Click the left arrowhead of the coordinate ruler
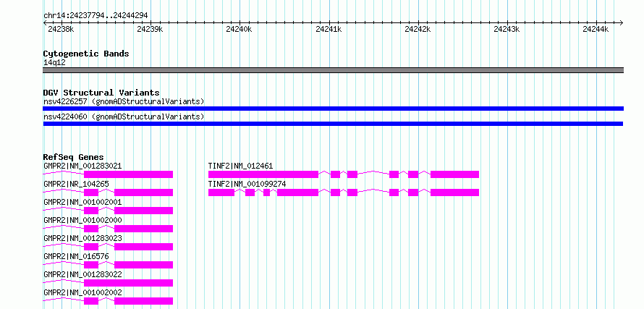644x309 pixels. (x=45, y=22)
